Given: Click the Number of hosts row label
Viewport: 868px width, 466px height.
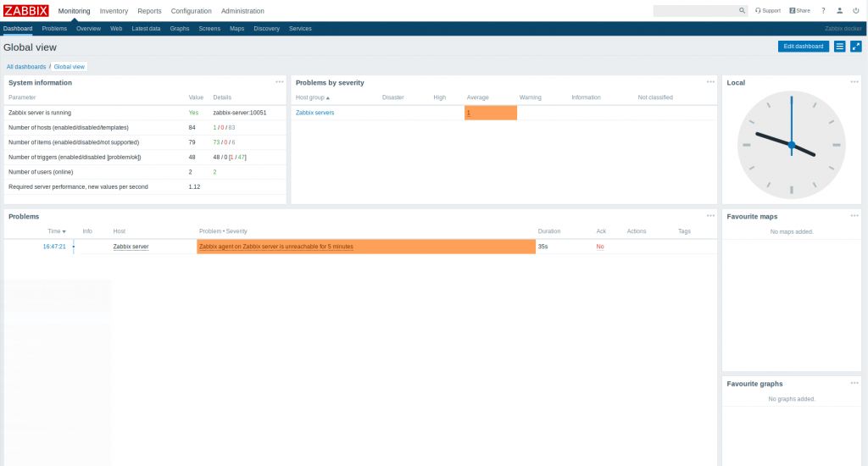Looking at the screenshot, I should point(69,128).
